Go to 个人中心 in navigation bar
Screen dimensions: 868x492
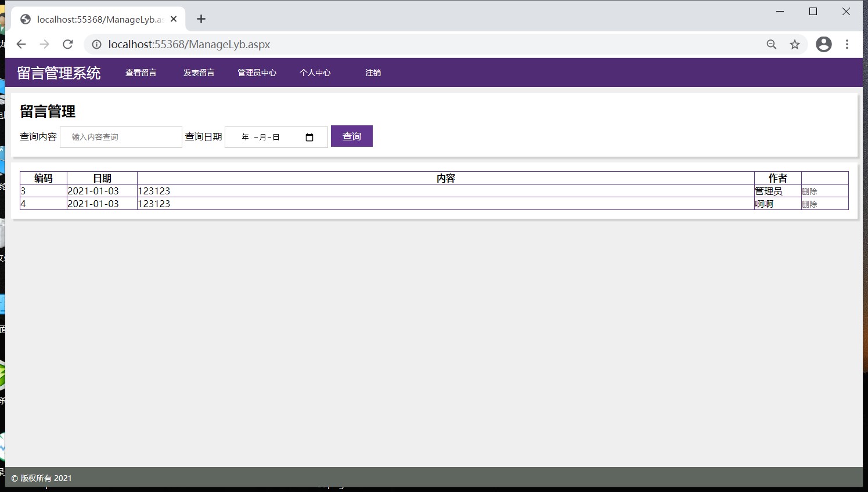tap(315, 73)
